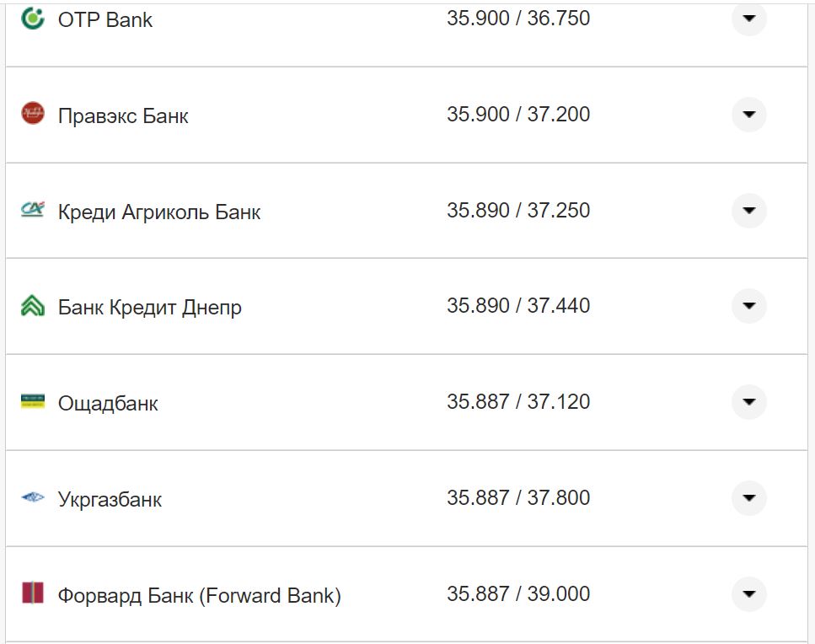This screenshot has height=644, width=815.
Task: Expand the Форвард Банк row arrow
Action: [748, 594]
